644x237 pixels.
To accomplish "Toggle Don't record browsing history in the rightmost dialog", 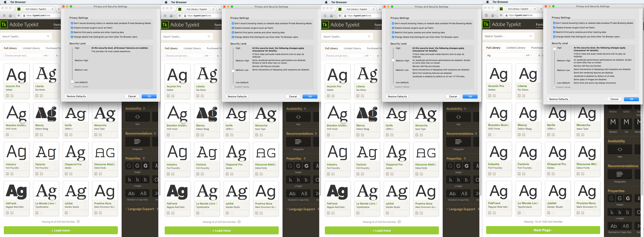I will (x=554, y=23).
